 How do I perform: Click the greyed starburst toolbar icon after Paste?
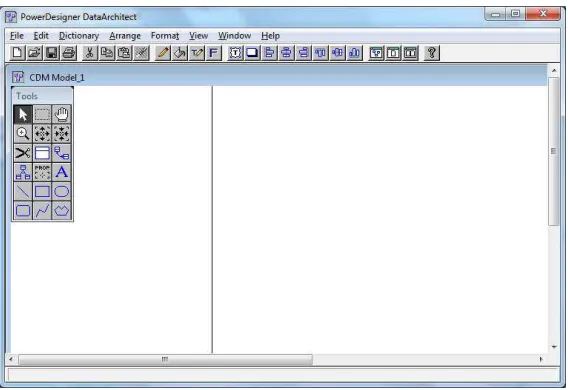[x=142, y=53]
